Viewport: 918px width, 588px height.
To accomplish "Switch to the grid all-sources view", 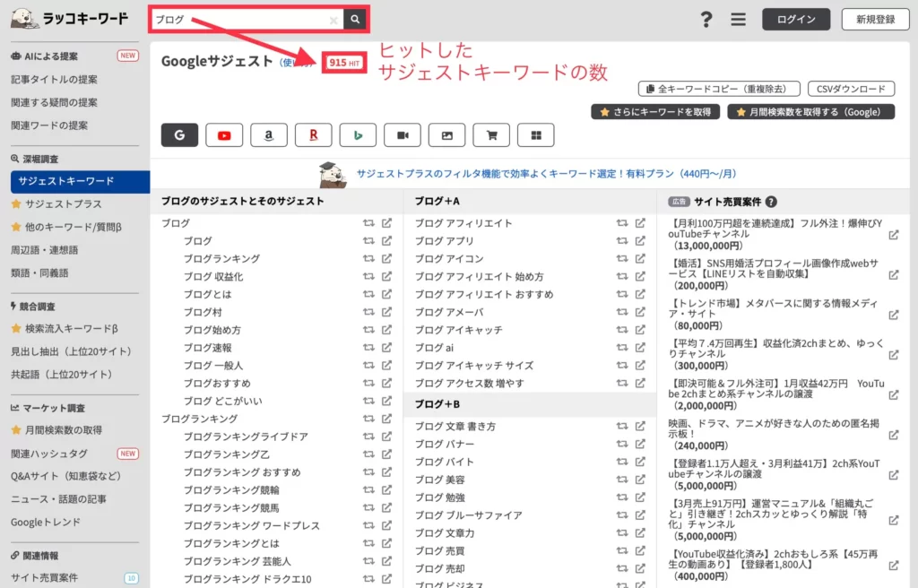I will [536, 135].
